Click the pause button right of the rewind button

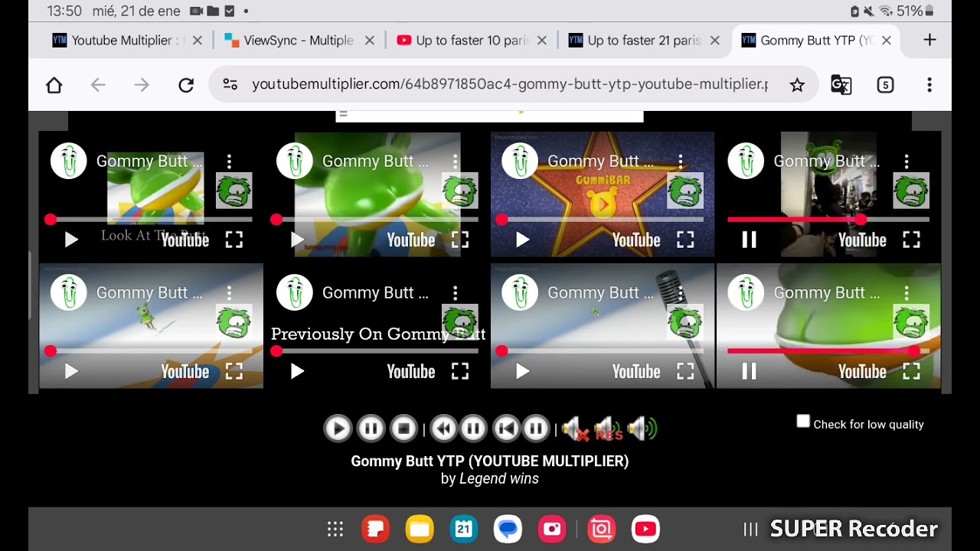473,429
